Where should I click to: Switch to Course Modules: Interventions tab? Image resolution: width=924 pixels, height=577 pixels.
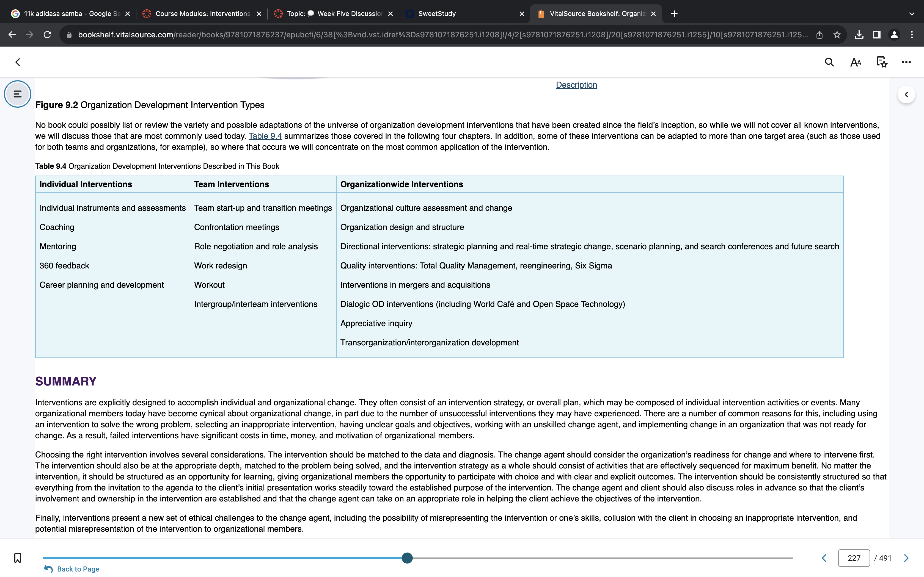pos(202,14)
